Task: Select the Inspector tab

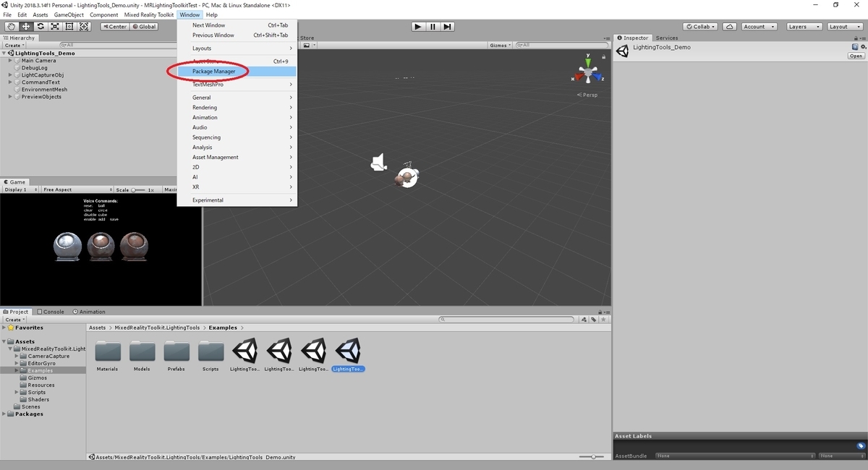Action: click(x=633, y=38)
